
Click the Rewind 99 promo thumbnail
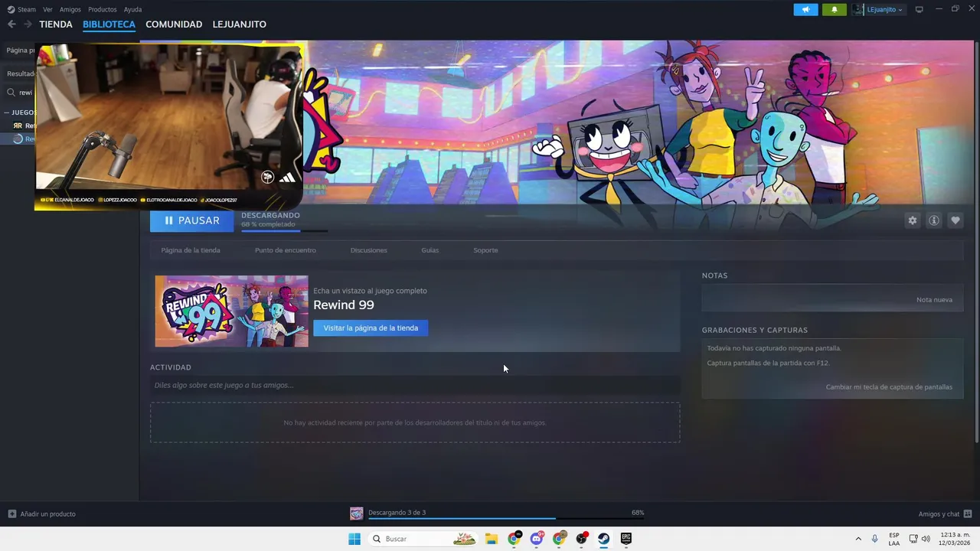click(231, 311)
